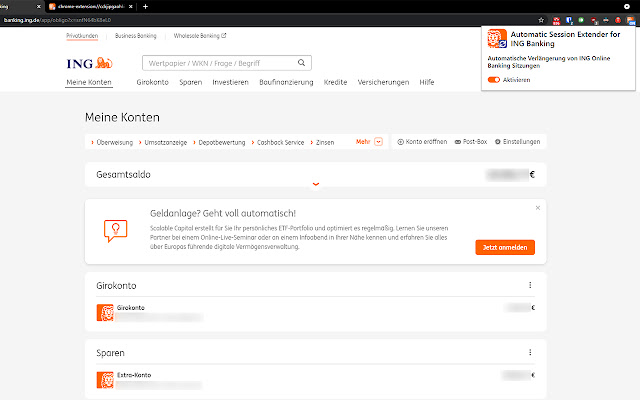Viewport: 640px width, 400px height.
Task: Open the Extra-Konto account row
Action: (316, 380)
